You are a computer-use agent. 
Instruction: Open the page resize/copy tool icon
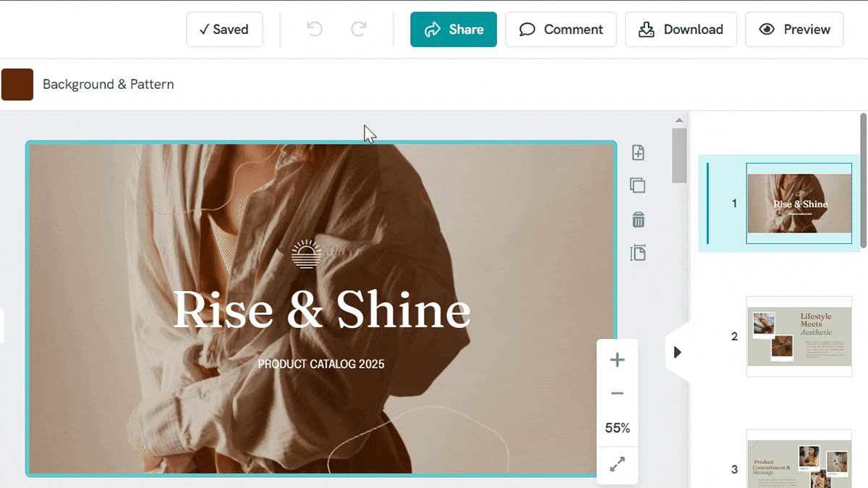coord(637,253)
